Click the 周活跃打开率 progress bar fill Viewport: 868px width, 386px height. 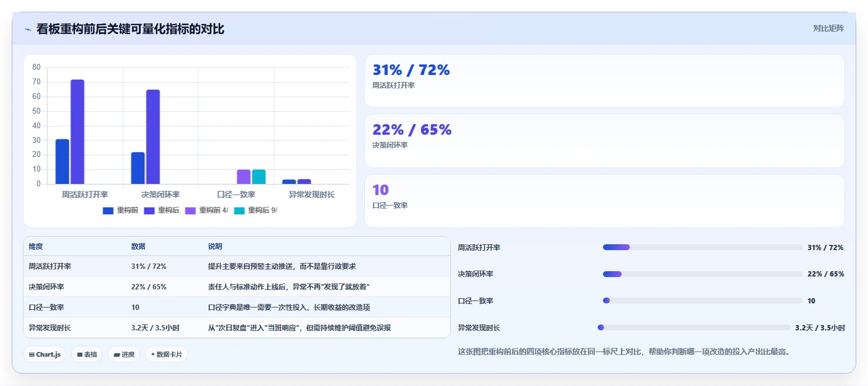point(616,247)
